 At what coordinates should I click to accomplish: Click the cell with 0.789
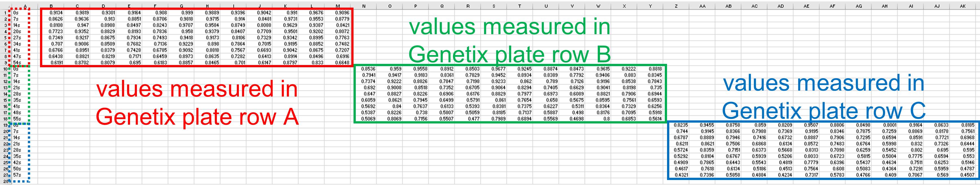point(546,81)
